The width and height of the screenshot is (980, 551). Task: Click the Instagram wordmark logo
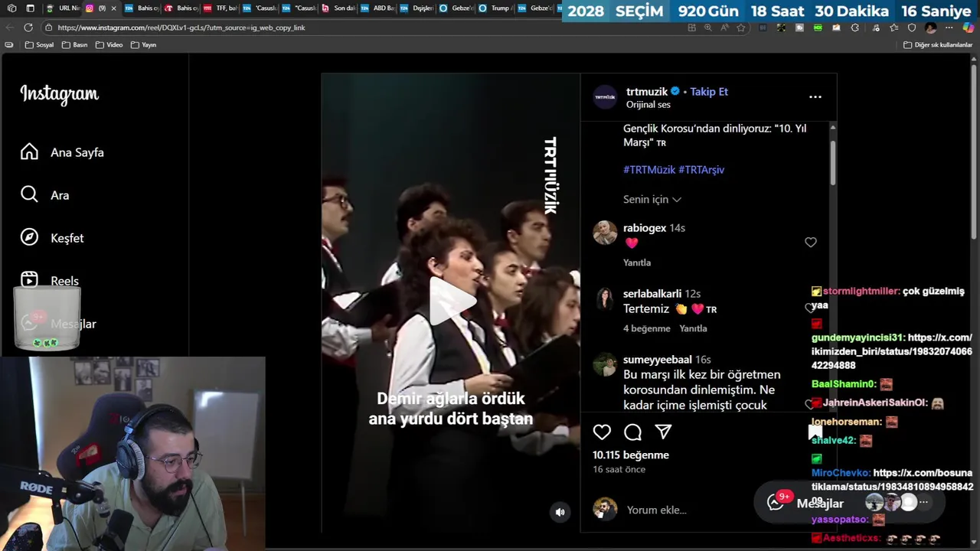click(x=59, y=94)
